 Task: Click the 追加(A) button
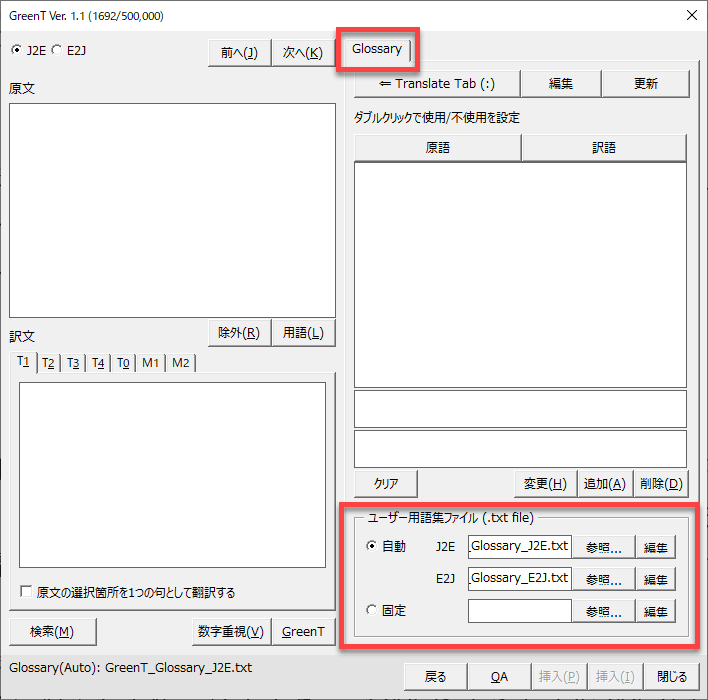(604, 484)
